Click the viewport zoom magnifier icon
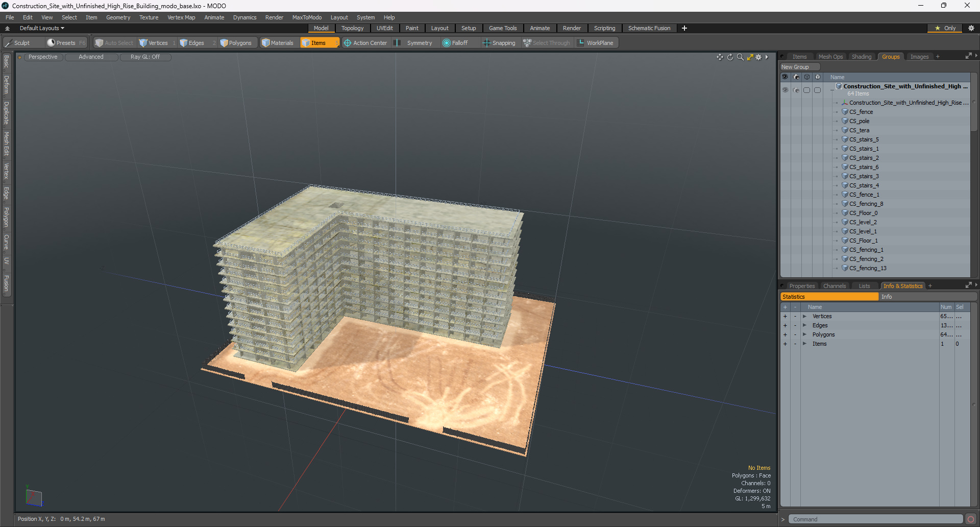 click(740, 57)
